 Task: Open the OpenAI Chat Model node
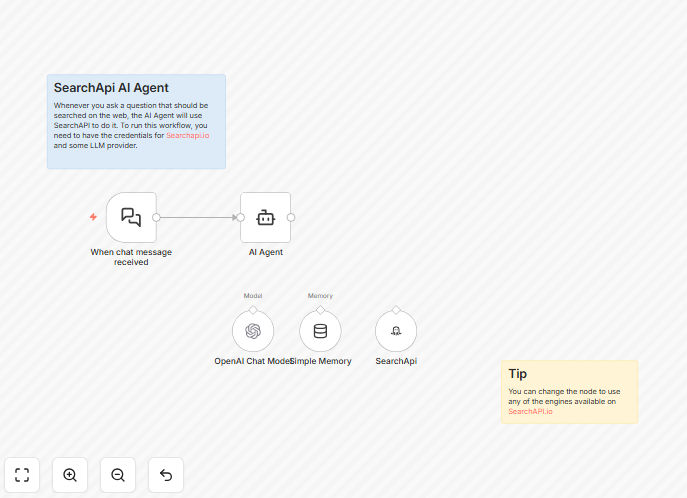coord(253,331)
